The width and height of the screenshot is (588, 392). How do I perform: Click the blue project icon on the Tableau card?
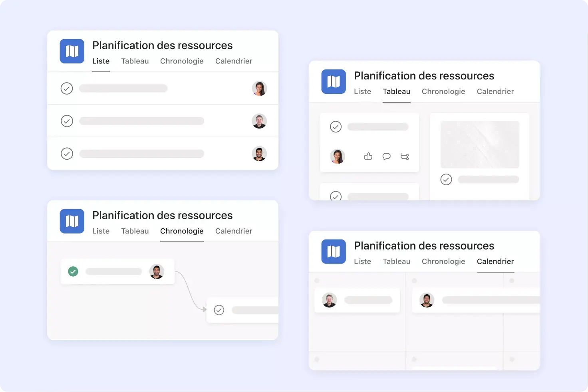[334, 81]
